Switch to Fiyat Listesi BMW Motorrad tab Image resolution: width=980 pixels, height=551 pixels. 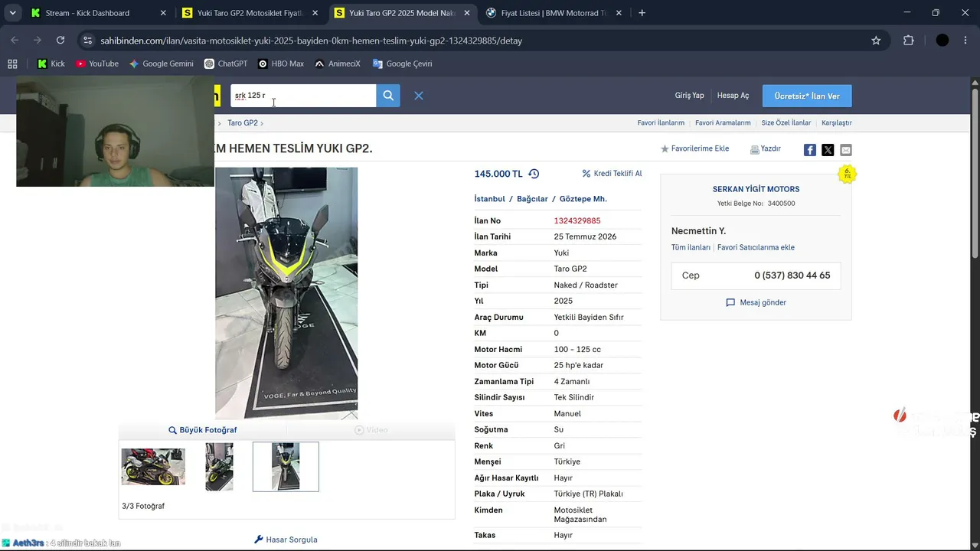pos(554,13)
